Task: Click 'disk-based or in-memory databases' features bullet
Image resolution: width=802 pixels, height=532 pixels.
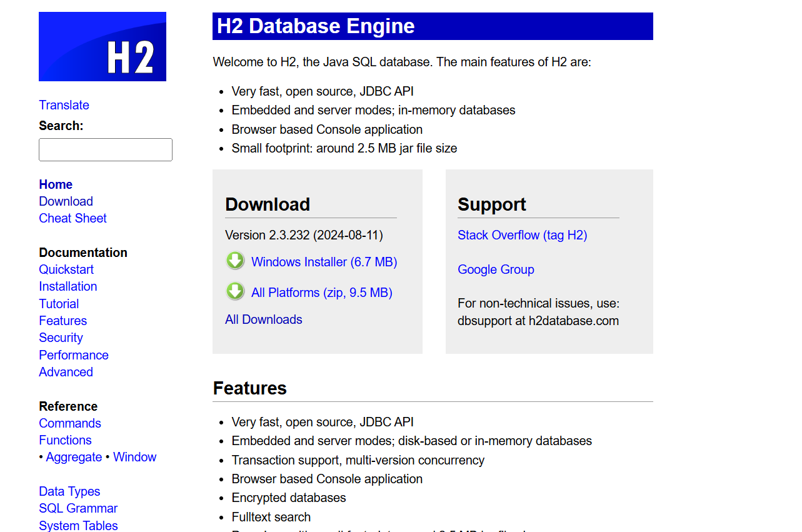Action: pos(412,441)
